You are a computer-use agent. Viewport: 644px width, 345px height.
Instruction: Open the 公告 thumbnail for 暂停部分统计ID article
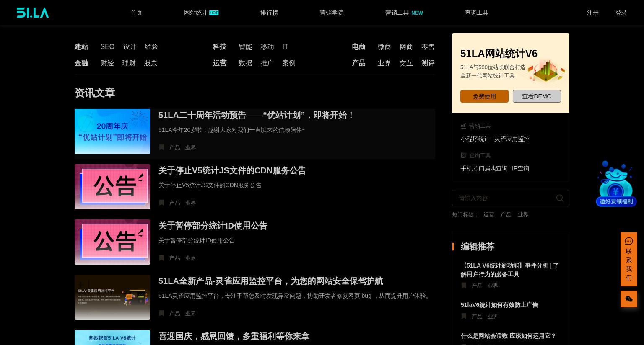(x=112, y=242)
